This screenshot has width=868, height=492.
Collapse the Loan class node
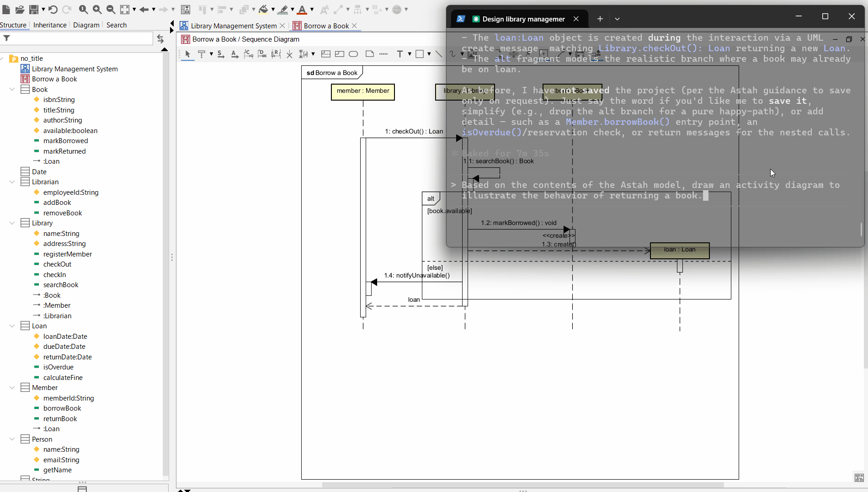point(12,326)
